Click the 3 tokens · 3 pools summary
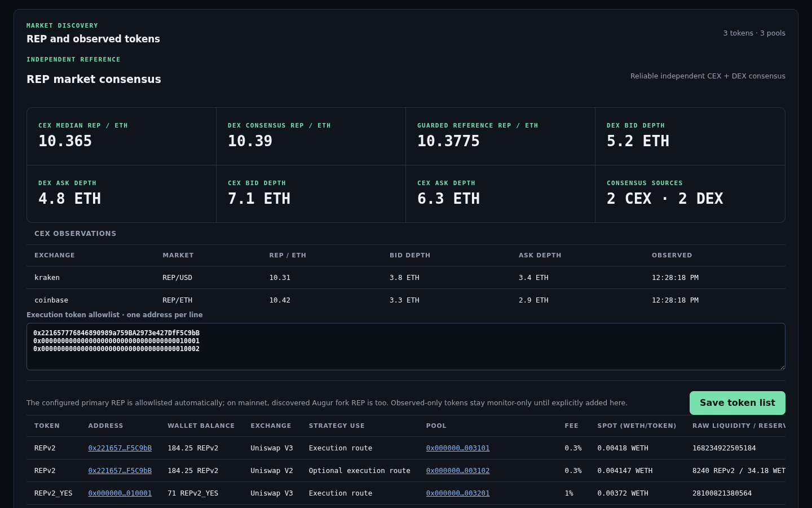The height and width of the screenshot is (508, 812). [754, 33]
